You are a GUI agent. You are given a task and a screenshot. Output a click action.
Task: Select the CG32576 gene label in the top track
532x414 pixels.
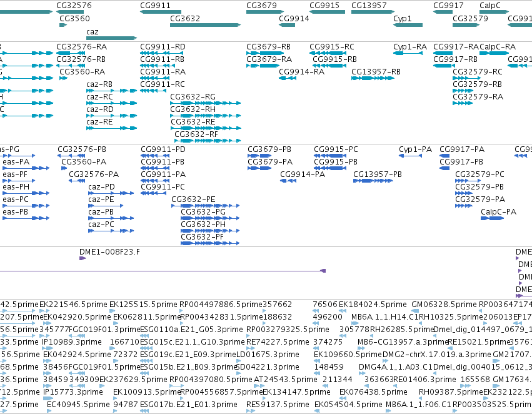tap(74, 6)
